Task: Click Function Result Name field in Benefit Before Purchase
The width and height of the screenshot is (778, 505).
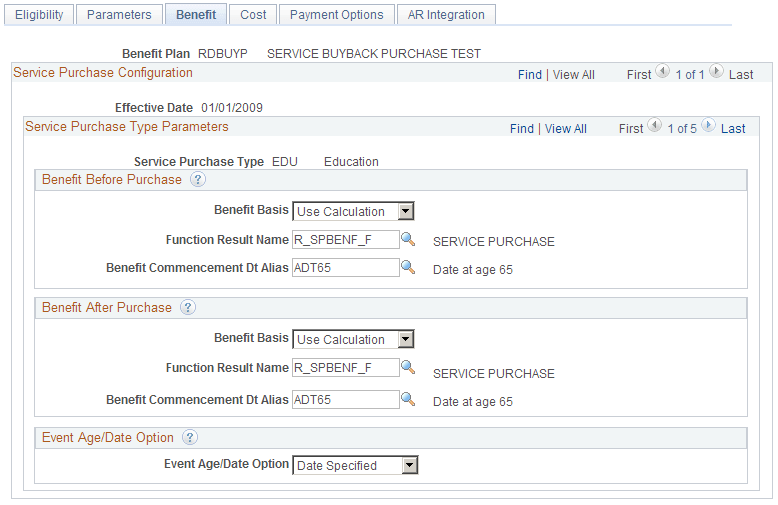Action: coord(346,240)
